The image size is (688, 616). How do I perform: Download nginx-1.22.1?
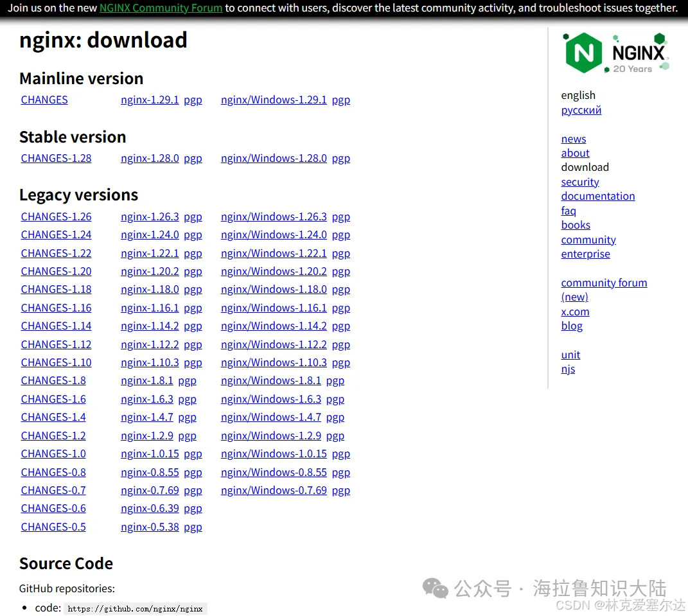pyautogui.click(x=150, y=253)
